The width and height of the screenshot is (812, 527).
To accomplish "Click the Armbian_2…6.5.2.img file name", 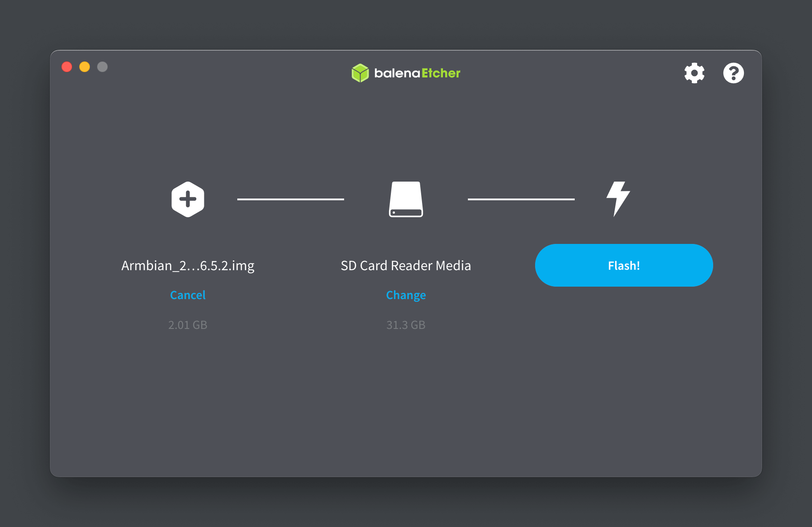I will 188,266.
